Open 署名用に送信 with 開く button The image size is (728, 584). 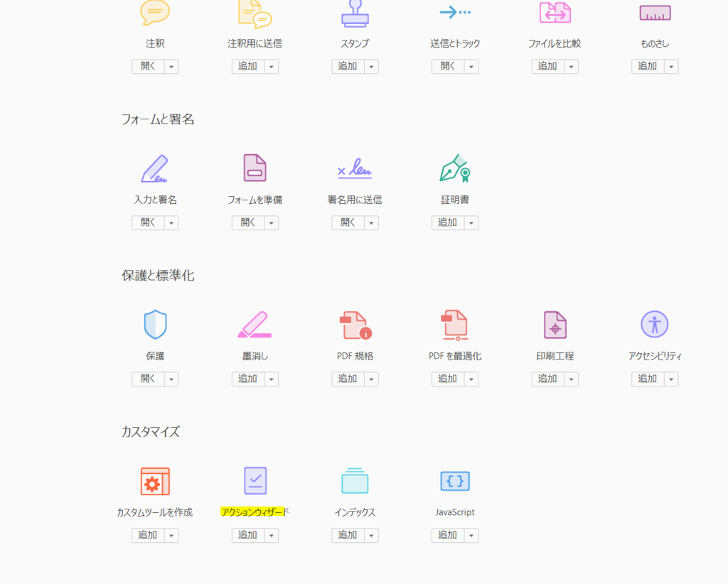coord(347,222)
